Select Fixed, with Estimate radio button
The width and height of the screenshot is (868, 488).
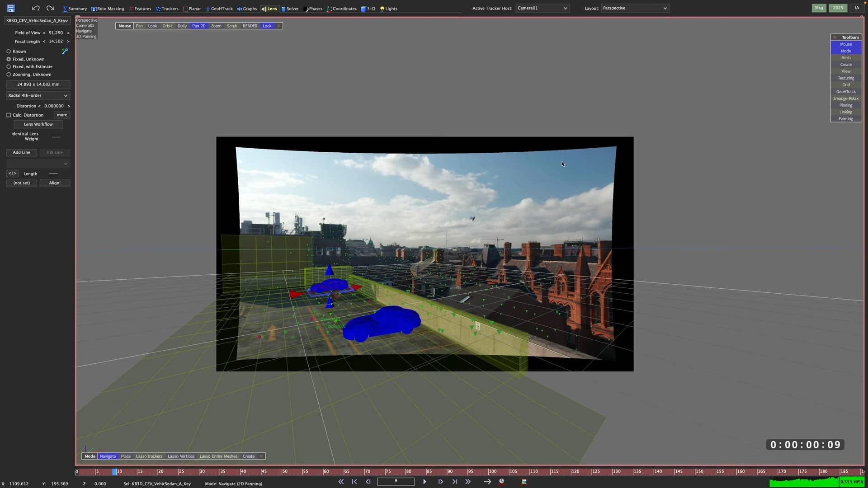point(9,67)
